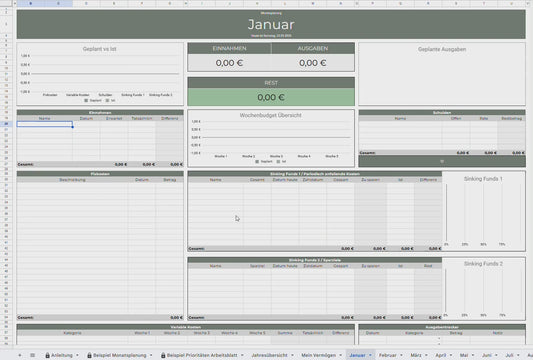Open dropdown arrow on Mai tab

(473, 355)
